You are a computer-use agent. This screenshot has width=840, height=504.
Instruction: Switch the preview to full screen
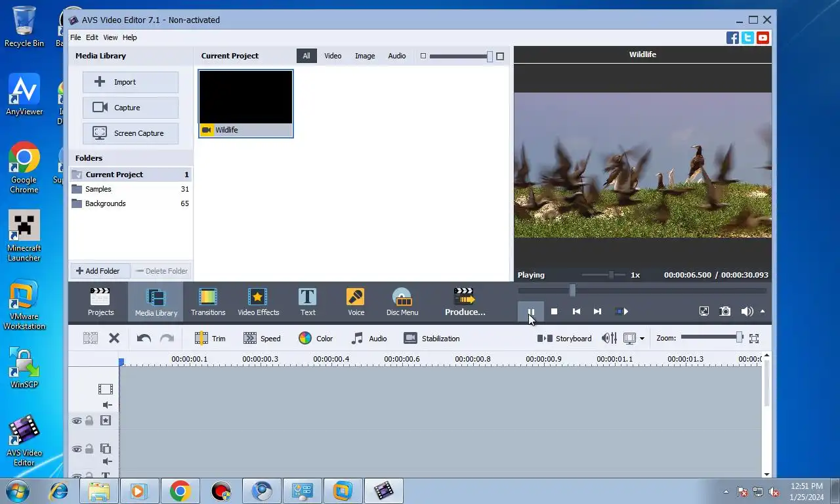[x=703, y=312]
